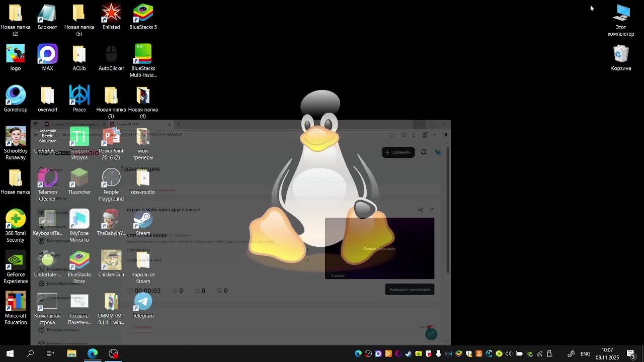Select the TheBabyInYellow desktop shortcut

pos(111,223)
